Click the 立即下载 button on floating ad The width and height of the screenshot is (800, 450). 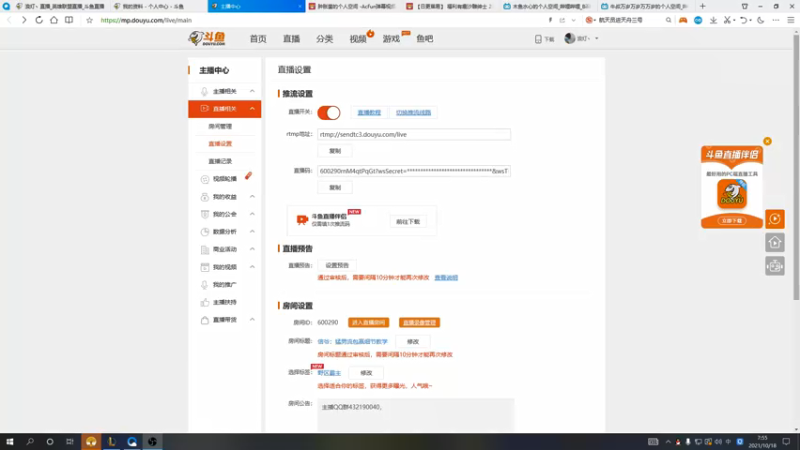[x=732, y=220]
